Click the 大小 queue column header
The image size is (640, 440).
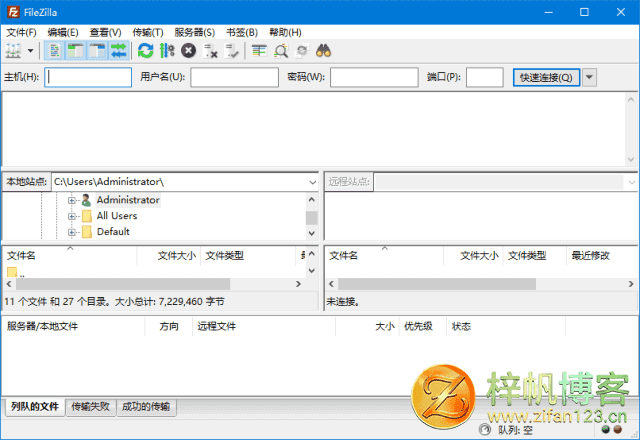(x=367, y=326)
